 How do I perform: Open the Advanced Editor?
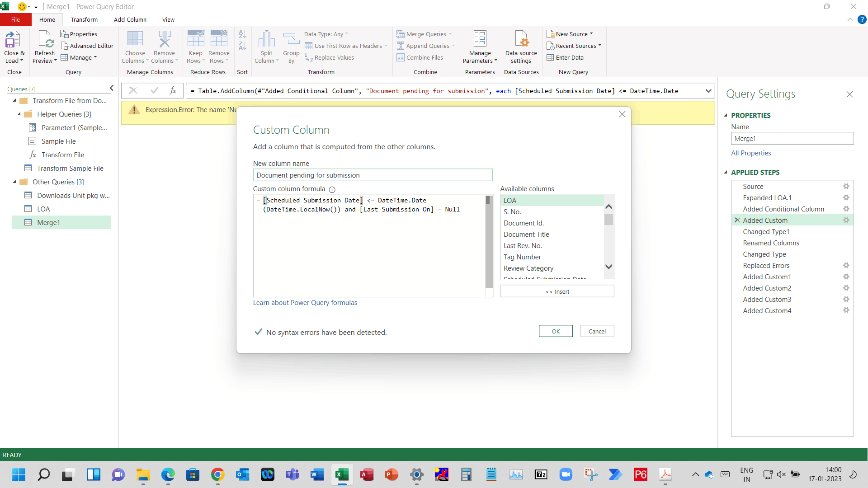tap(87, 46)
